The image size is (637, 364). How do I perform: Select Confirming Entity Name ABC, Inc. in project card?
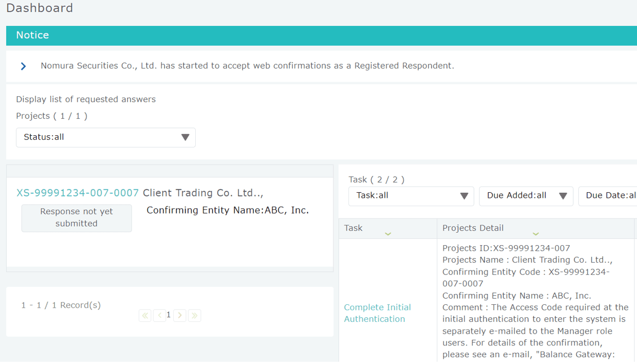point(227,210)
